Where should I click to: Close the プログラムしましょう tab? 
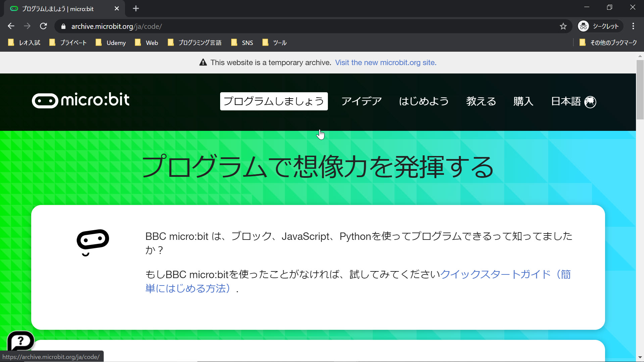pos(116,8)
